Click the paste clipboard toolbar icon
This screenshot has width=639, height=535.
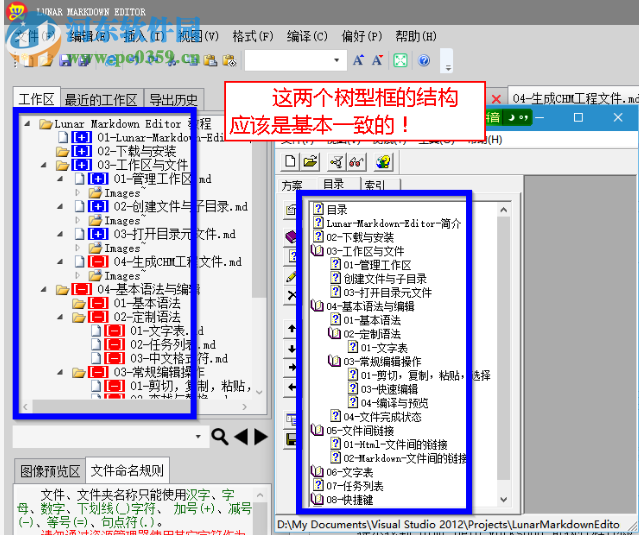point(210,60)
